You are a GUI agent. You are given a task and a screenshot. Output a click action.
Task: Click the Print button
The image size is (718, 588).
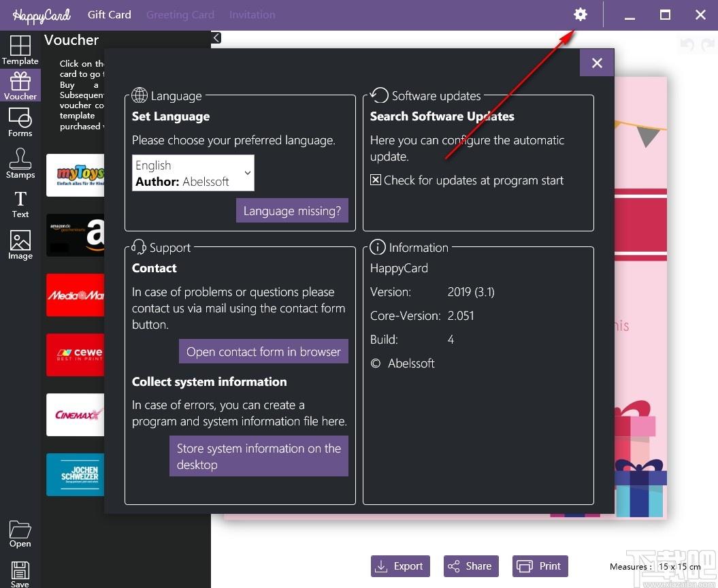(540, 566)
